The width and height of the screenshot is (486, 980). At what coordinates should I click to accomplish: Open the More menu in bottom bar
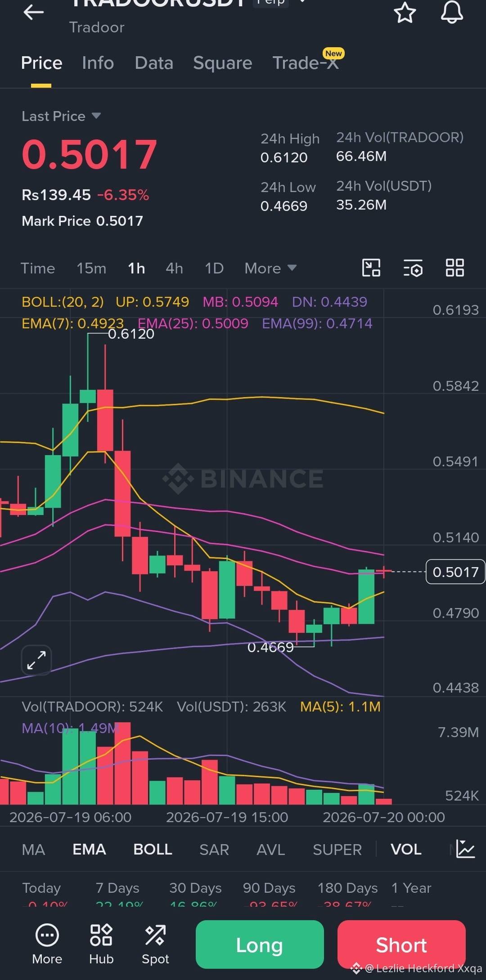pos(47,944)
